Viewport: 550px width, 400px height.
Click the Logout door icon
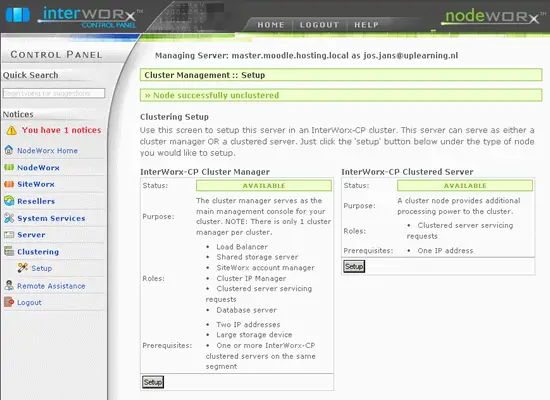(9, 302)
